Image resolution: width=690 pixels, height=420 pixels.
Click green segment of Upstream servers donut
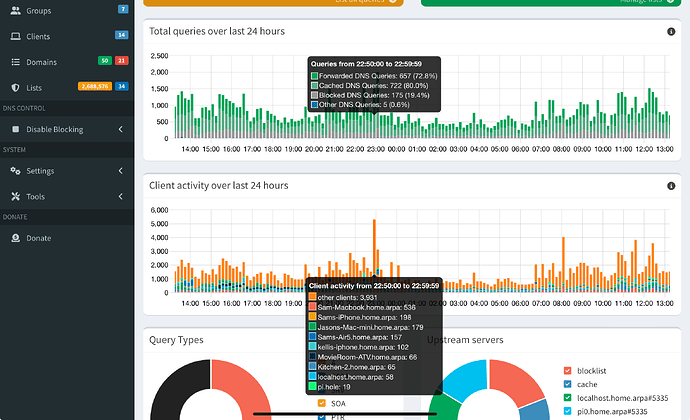point(444,407)
